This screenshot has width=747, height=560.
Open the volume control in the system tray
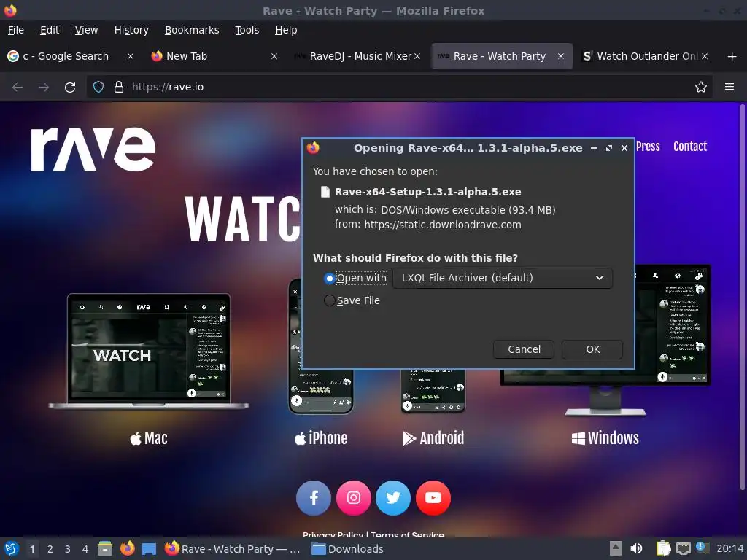(636, 548)
